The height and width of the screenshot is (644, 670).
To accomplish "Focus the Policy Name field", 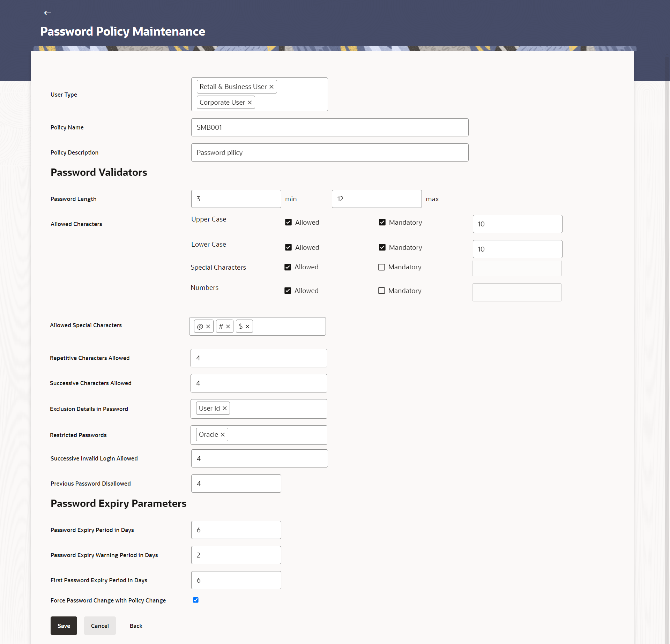I will [x=329, y=127].
